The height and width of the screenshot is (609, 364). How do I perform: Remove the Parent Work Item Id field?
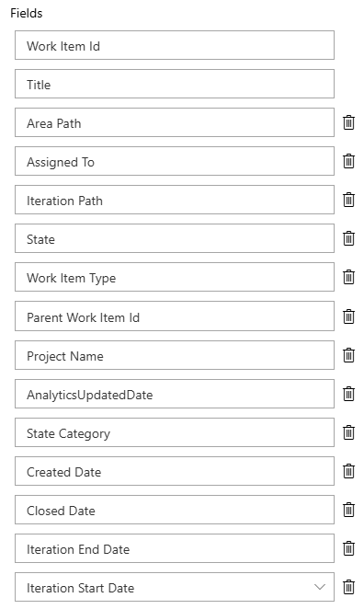click(348, 316)
